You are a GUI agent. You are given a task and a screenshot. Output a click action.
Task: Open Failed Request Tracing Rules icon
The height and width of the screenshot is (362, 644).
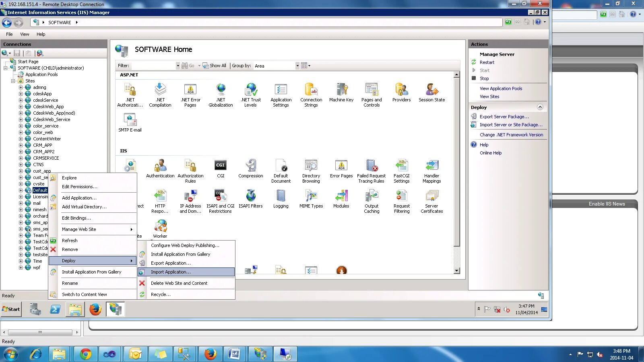372,171
